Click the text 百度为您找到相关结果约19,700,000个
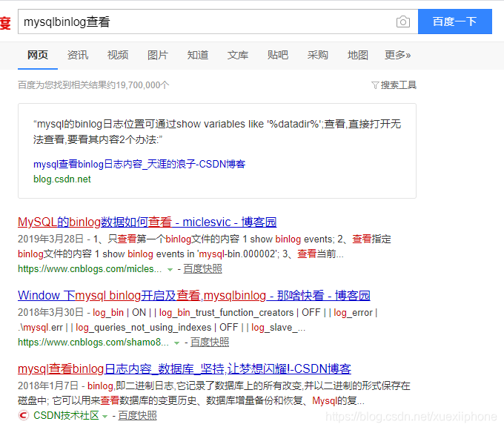The image size is (504, 430). pyautogui.click(x=93, y=85)
